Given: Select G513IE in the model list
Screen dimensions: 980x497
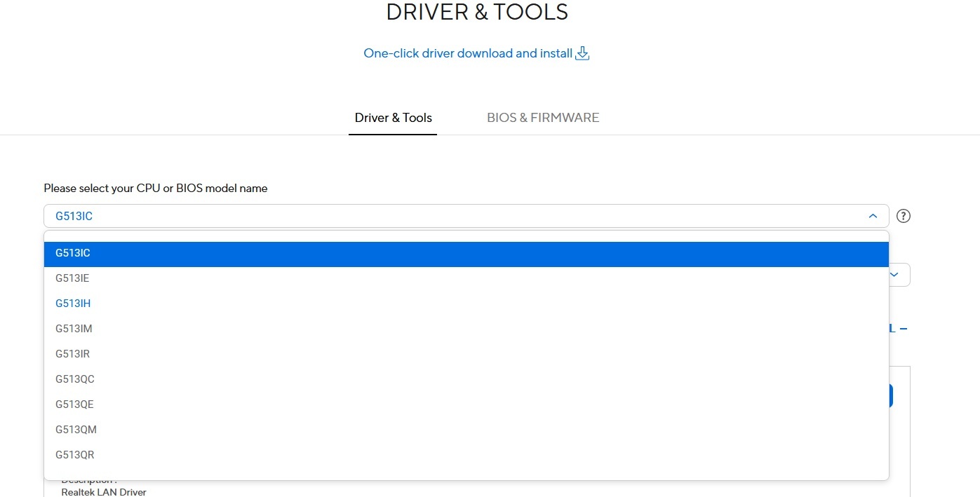Looking at the screenshot, I should pos(466,278).
